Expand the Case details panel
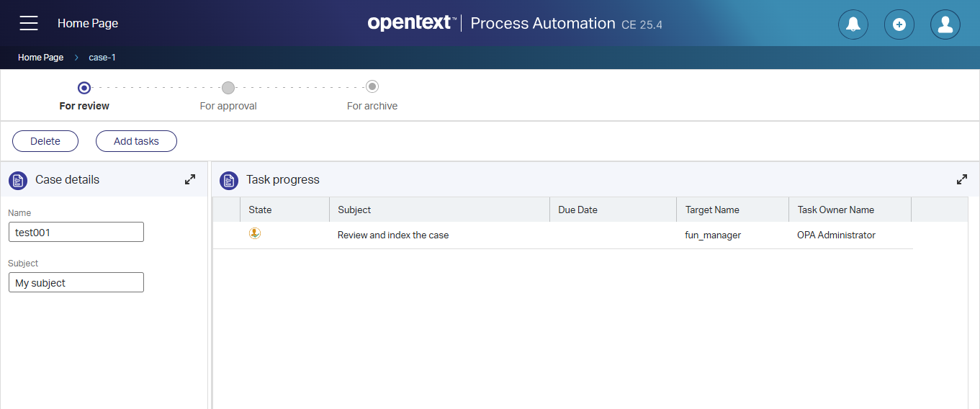The width and height of the screenshot is (980, 409). 190,179
